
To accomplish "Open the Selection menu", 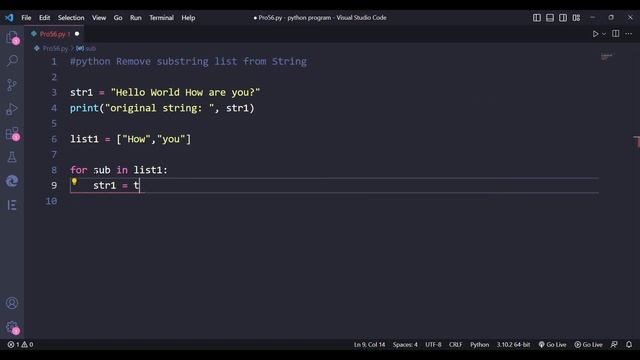I will 71,18.
